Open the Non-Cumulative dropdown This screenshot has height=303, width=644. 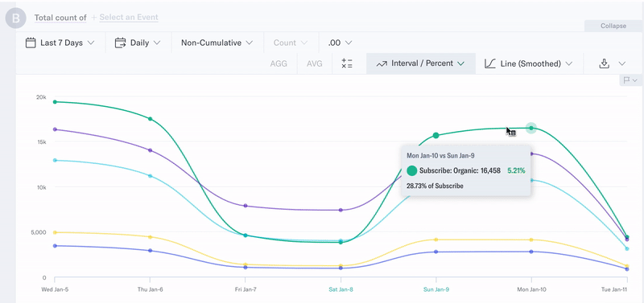217,43
